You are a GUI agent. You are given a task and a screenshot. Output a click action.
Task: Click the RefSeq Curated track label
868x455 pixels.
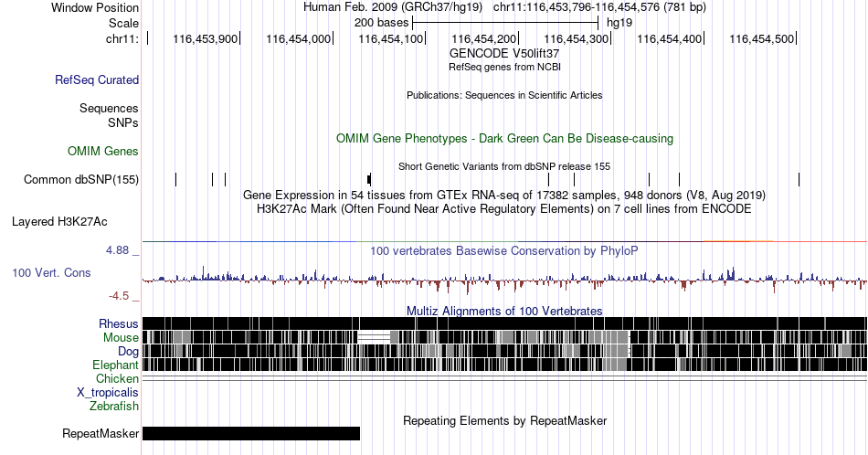tap(97, 79)
